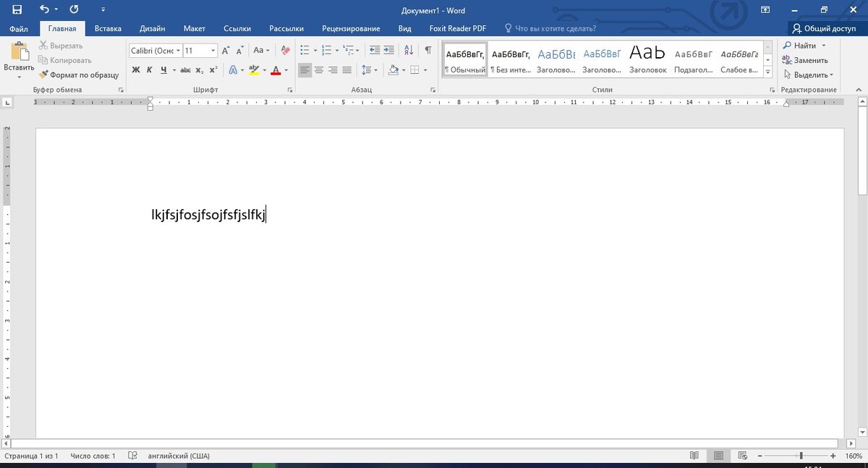
Task: Apply yellow text highlight color
Action: [x=253, y=70]
